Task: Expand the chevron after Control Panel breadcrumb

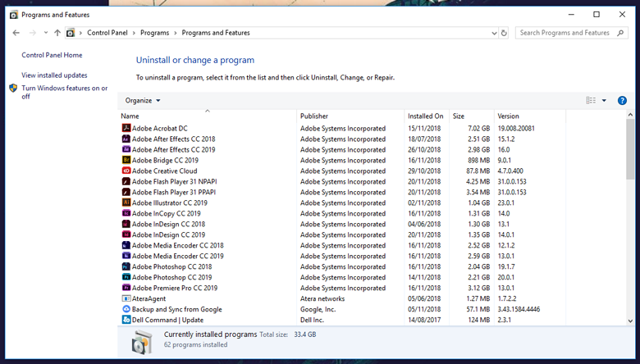Action: (134, 33)
